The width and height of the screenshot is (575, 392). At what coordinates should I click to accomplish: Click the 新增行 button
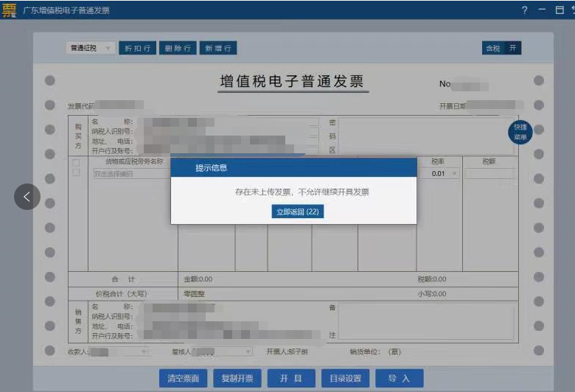pyautogui.click(x=218, y=48)
